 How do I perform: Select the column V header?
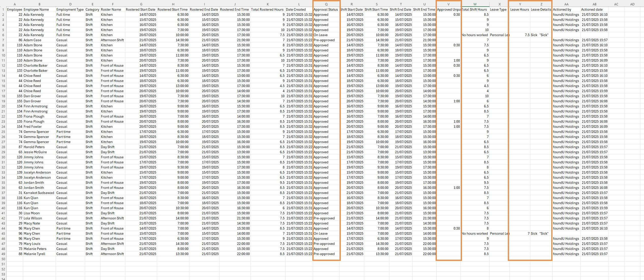click(448, 4)
